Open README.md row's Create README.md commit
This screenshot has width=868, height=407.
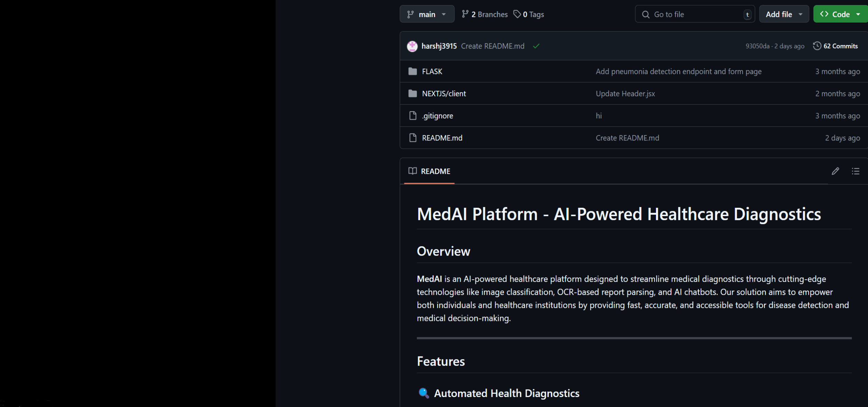(627, 138)
